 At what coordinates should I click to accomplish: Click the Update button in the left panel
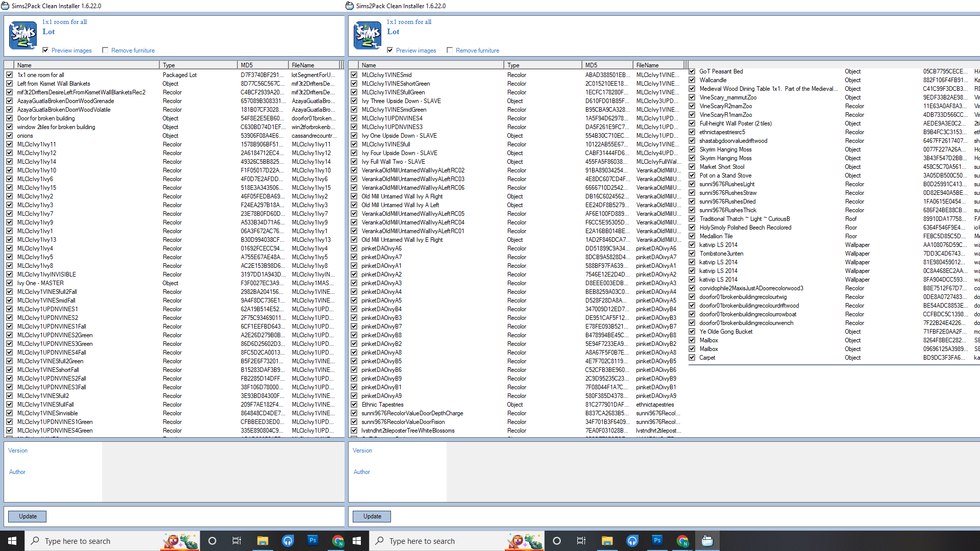27,516
